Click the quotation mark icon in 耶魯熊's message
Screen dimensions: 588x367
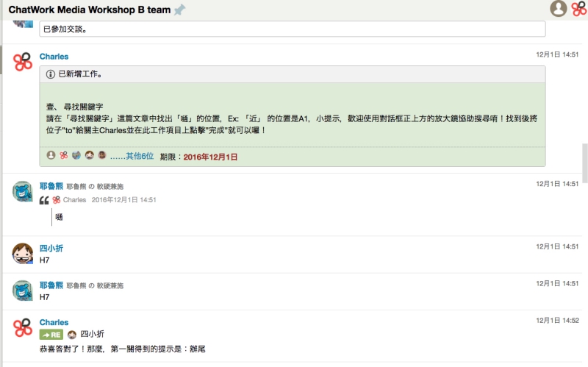44,200
